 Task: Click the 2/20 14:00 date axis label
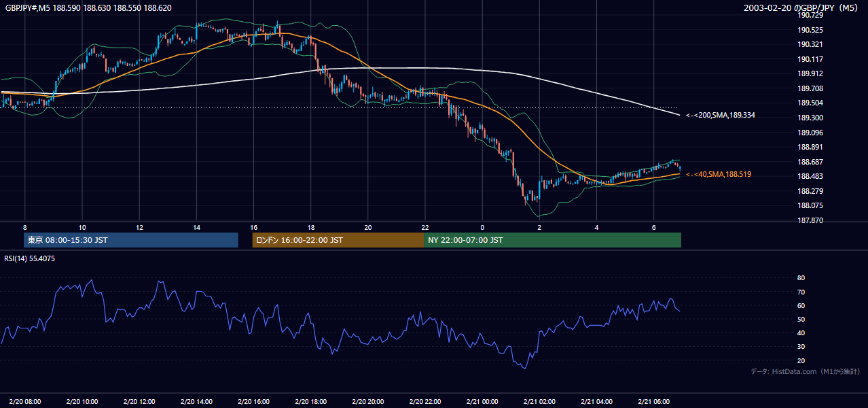click(x=196, y=401)
